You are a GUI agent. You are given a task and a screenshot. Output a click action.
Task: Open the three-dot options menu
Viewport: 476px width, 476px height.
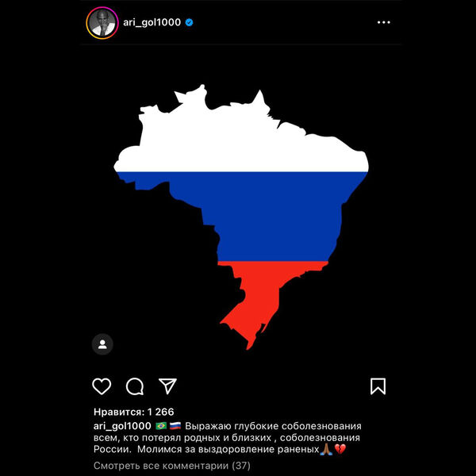384,22
